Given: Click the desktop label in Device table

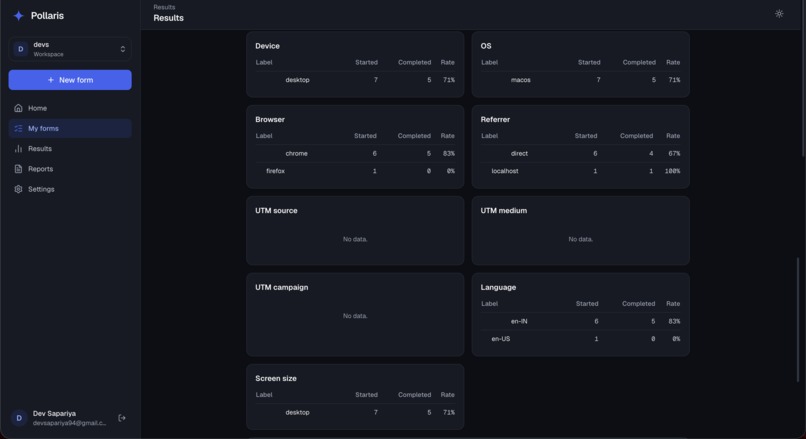Looking at the screenshot, I should (297, 80).
